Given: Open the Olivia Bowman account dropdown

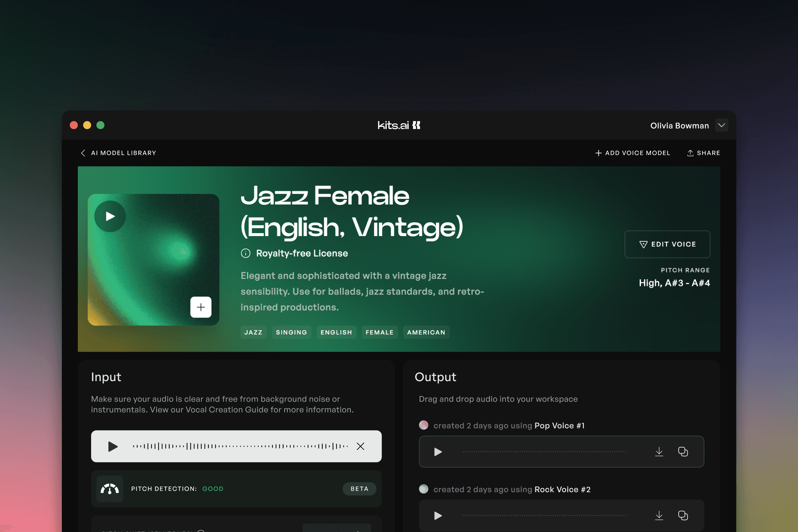Looking at the screenshot, I should [x=722, y=125].
